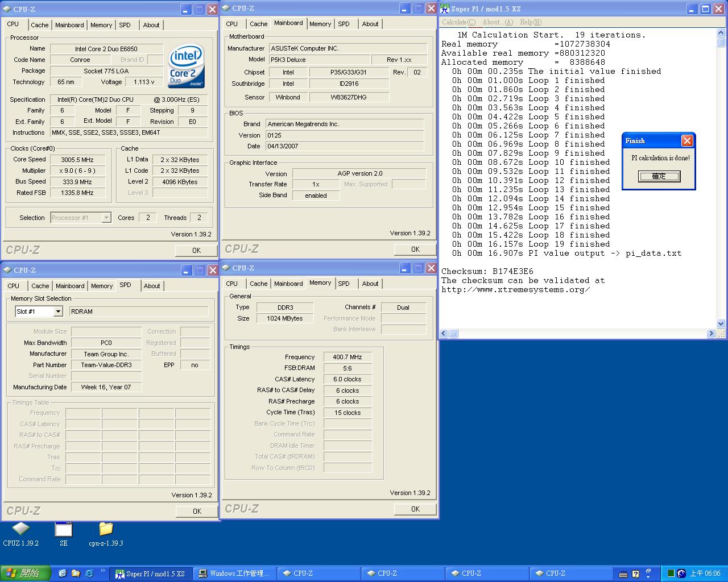The width and height of the screenshot is (728, 582).
Task: Switch to SPD tab in top-left CPU-Z
Action: point(125,25)
